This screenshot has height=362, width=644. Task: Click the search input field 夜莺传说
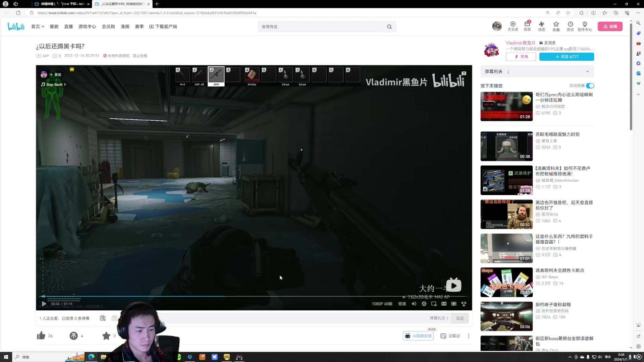point(322,27)
